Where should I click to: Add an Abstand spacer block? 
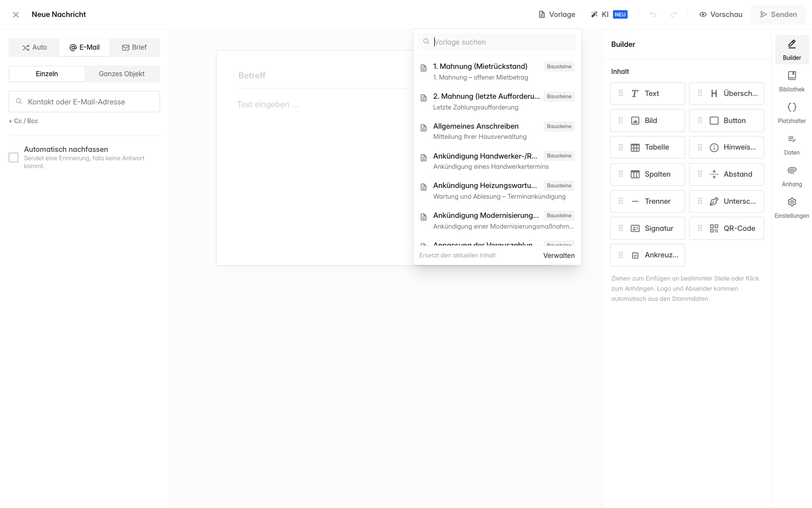pyautogui.click(x=726, y=174)
